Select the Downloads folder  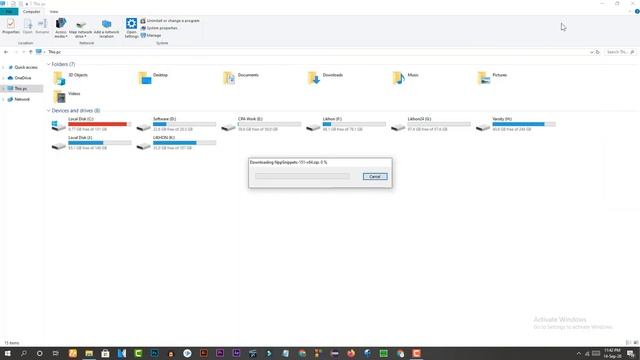(x=325, y=78)
